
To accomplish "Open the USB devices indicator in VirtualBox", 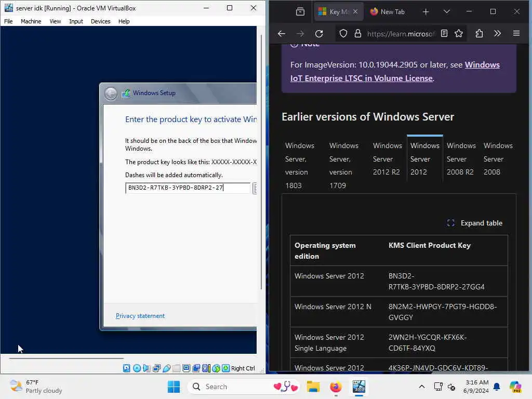I will click(x=166, y=368).
